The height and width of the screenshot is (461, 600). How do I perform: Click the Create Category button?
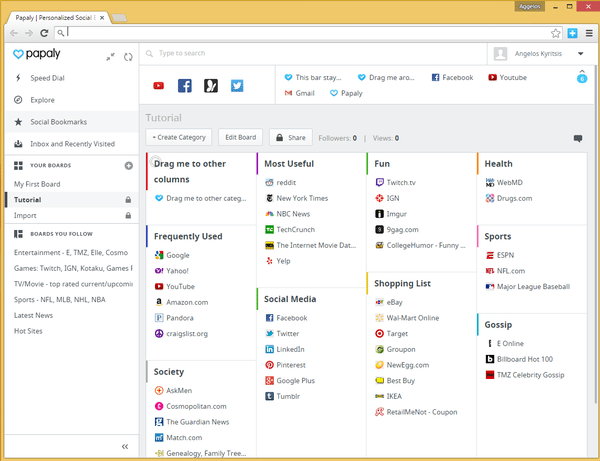[x=179, y=137]
